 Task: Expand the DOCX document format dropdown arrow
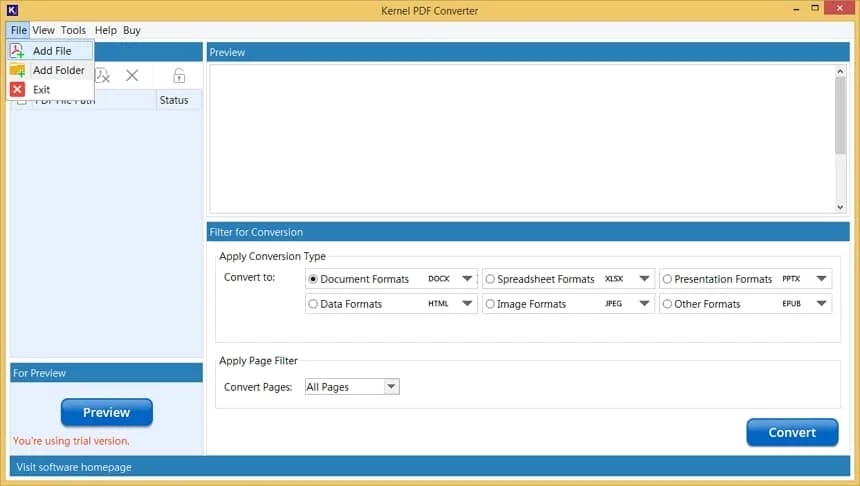(x=467, y=279)
